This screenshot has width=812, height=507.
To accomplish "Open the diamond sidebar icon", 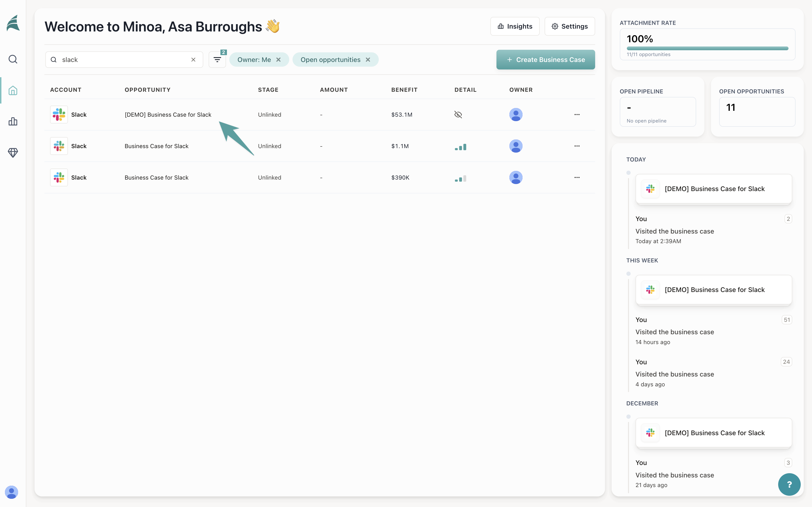I will click(13, 153).
